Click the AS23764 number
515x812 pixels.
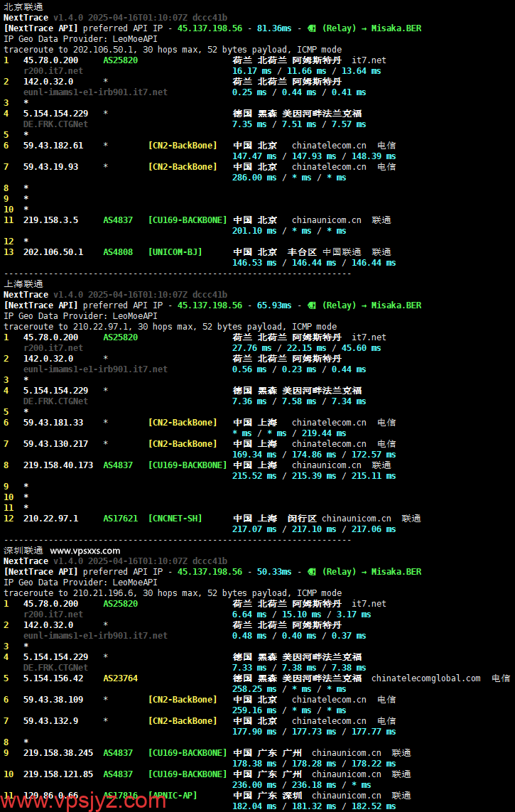[121, 678]
